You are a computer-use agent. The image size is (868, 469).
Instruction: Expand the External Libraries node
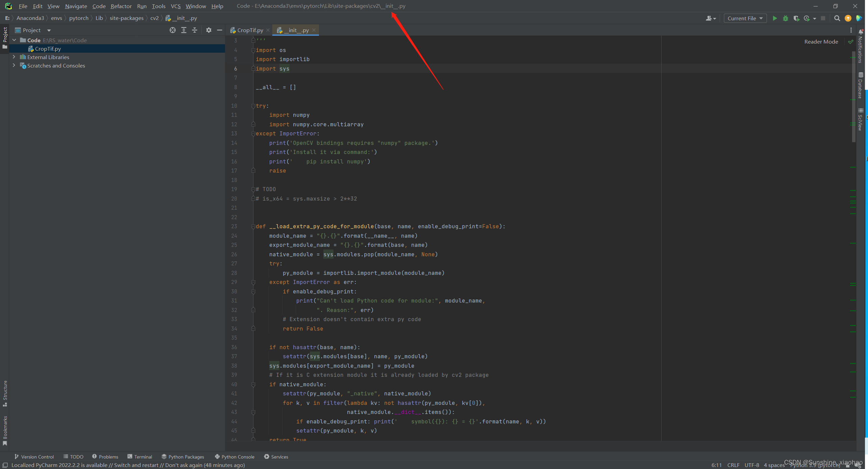click(14, 57)
